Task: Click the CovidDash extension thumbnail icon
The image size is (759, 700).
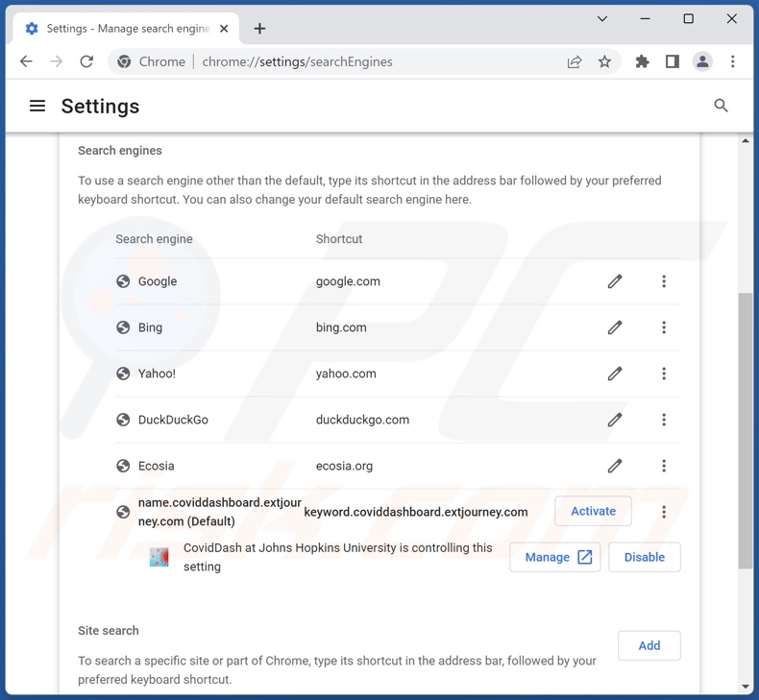Action: (x=159, y=557)
